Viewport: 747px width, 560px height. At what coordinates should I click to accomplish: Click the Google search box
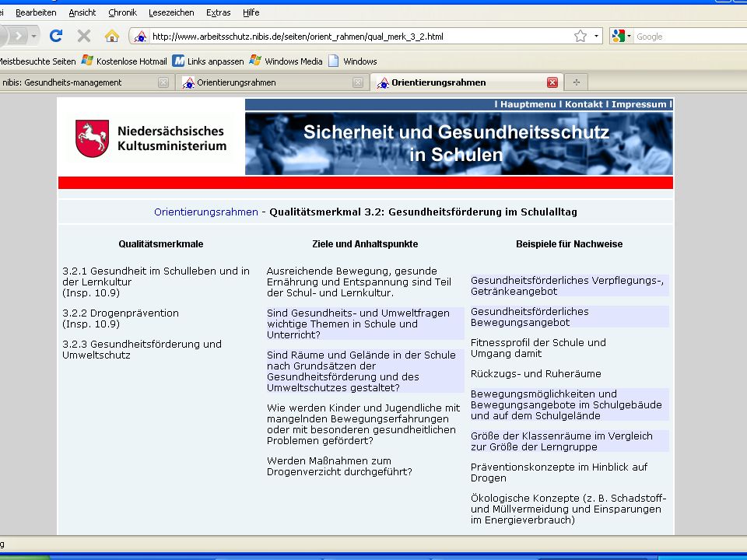point(691,37)
